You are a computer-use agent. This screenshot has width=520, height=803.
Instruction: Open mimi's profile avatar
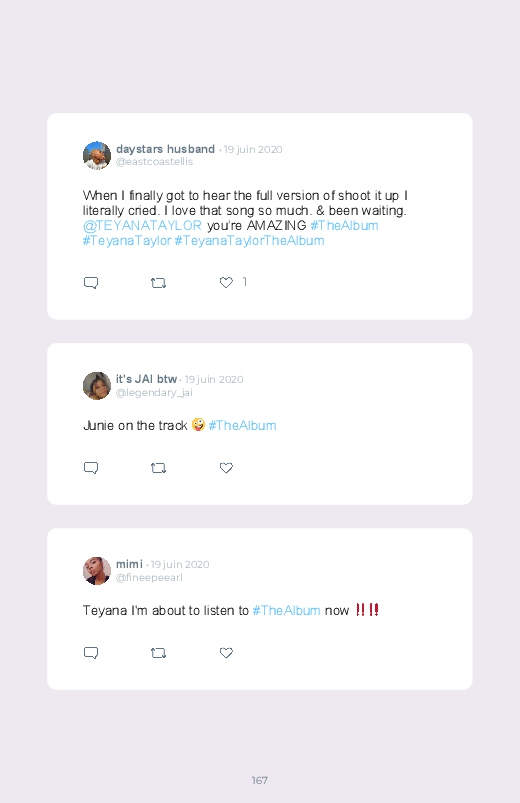[x=97, y=570]
